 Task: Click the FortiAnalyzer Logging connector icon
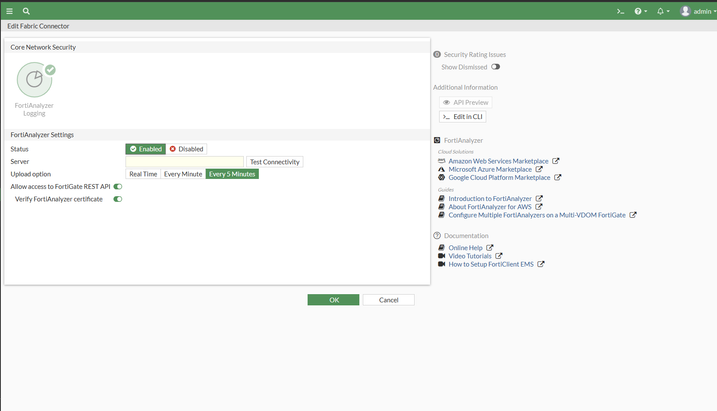(34, 80)
